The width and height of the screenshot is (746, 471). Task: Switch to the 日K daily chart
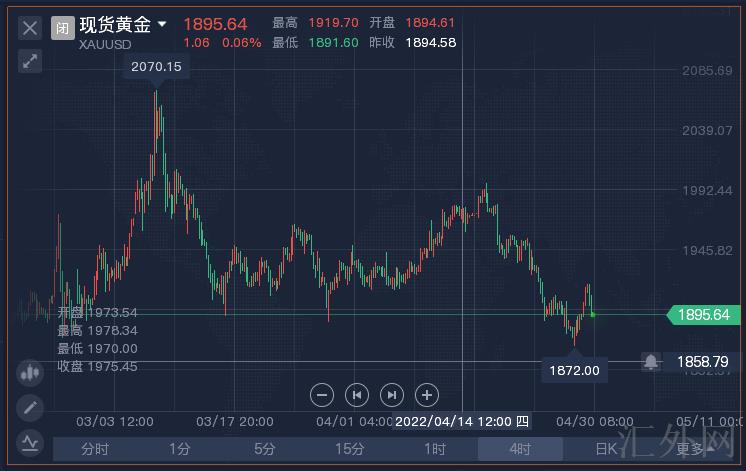[606, 450]
